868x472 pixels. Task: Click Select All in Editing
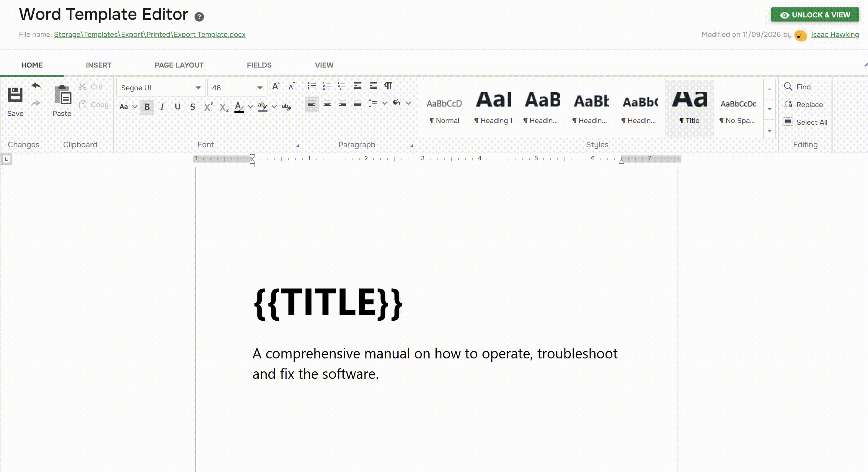tap(805, 122)
